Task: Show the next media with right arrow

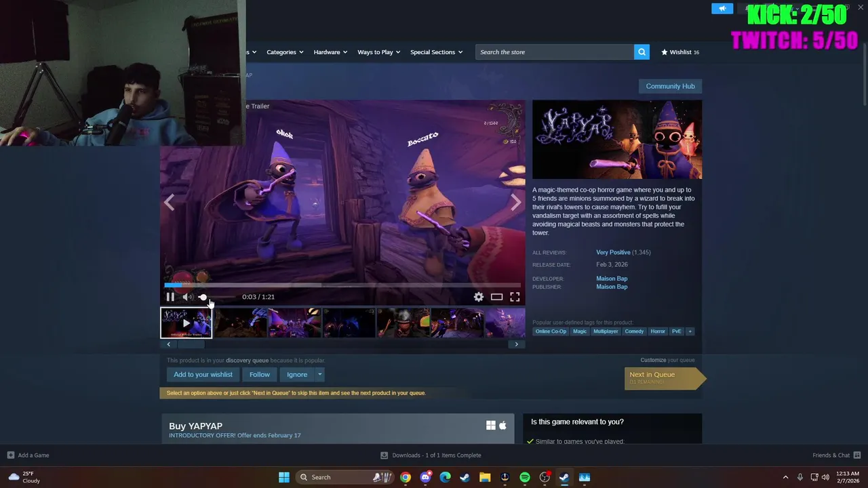Action: [516, 202]
